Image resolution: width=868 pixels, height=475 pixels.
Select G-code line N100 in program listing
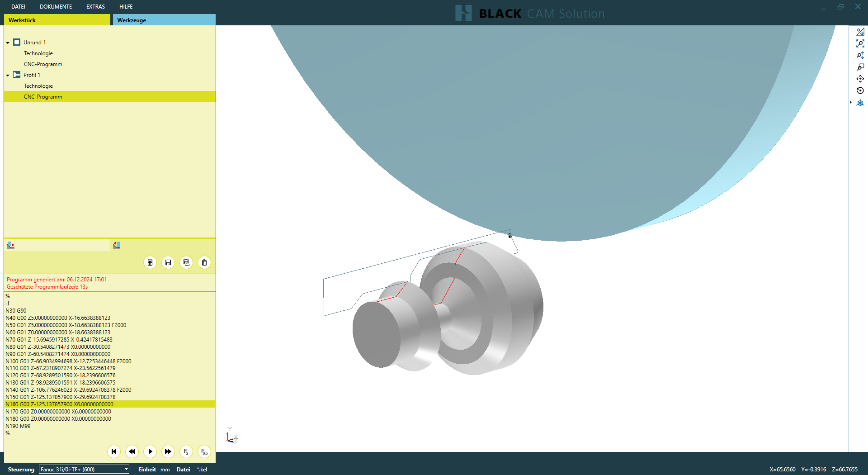coord(68,361)
